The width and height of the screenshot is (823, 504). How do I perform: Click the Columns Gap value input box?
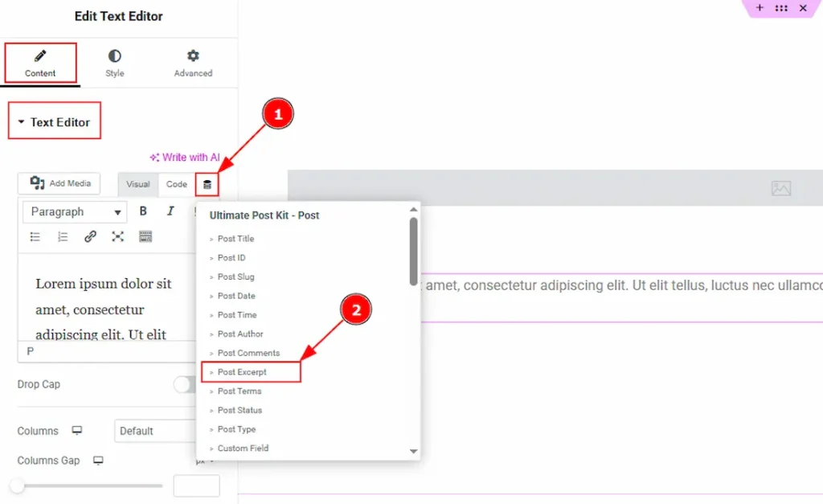point(196,486)
